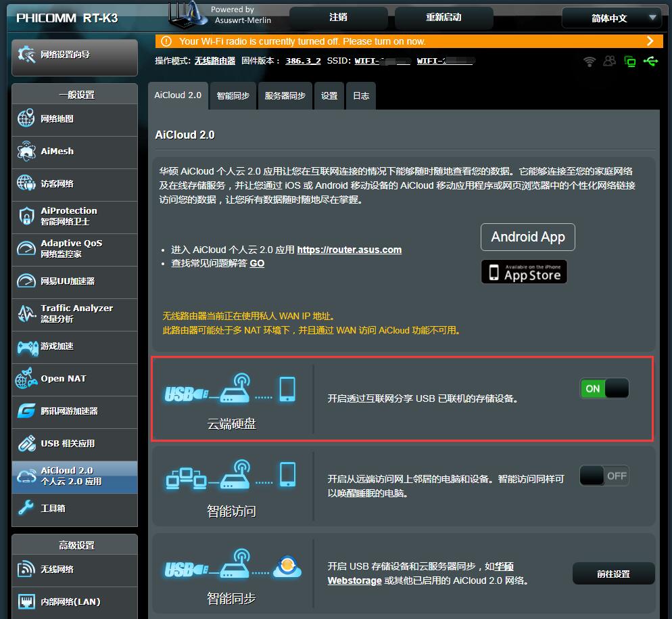Click the 内部网络(LAN) menu label
This screenshot has width=672, height=619.
click(x=70, y=601)
